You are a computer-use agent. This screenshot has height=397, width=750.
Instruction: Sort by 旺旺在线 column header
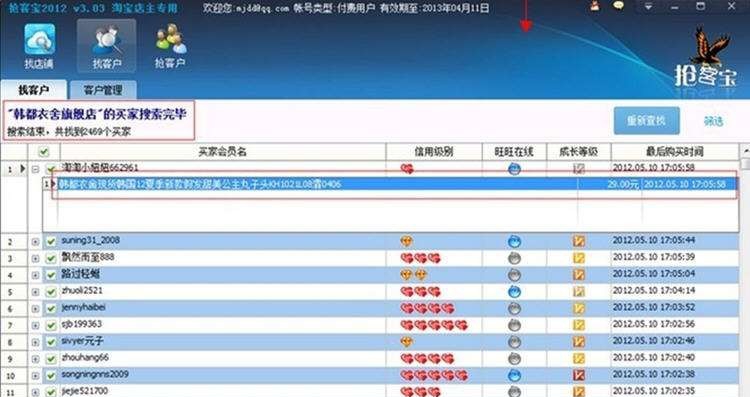(x=514, y=152)
